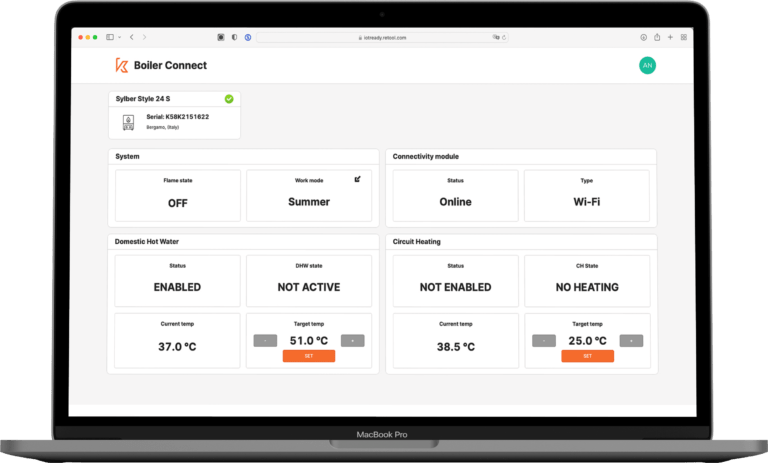This screenshot has height=463, width=768.
Task: Open the downloads icon in Safari toolbar
Action: 644,37
